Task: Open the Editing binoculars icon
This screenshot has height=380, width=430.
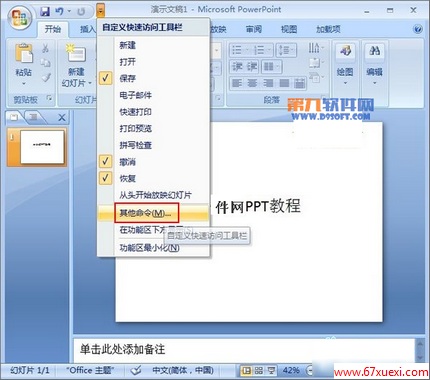Action: [374, 51]
